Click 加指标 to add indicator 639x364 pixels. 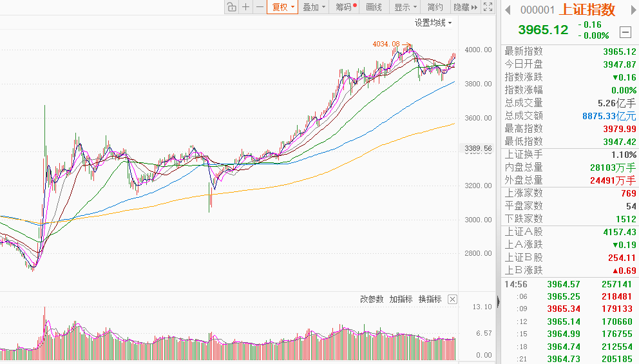click(401, 299)
